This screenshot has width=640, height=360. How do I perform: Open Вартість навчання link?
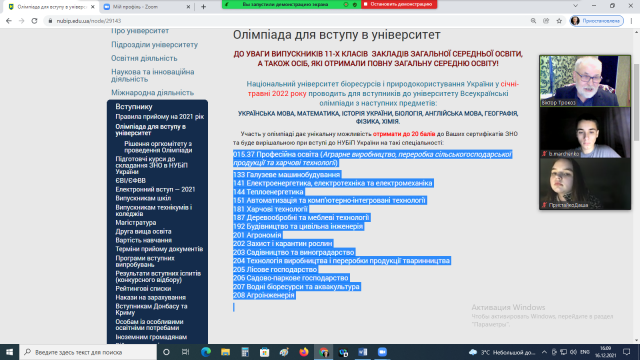point(143,240)
